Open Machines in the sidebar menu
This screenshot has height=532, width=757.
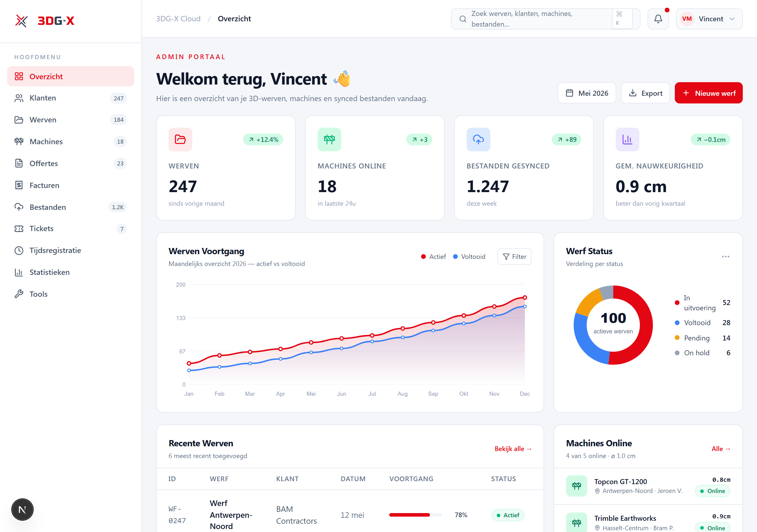71,142
